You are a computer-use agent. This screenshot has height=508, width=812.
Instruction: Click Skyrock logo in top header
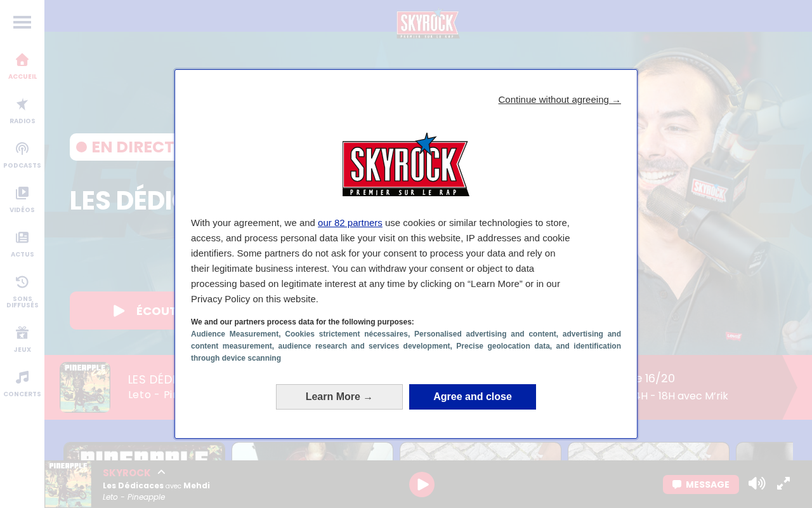point(428,24)
